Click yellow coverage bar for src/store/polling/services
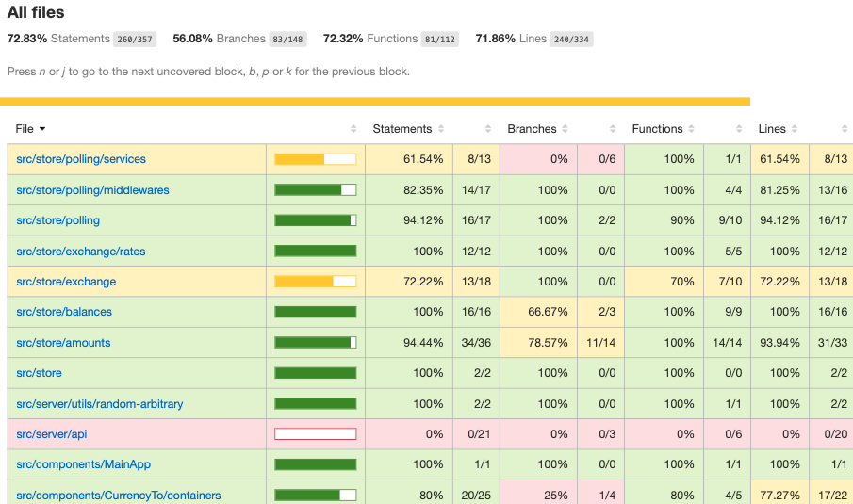 coord(316,159)
